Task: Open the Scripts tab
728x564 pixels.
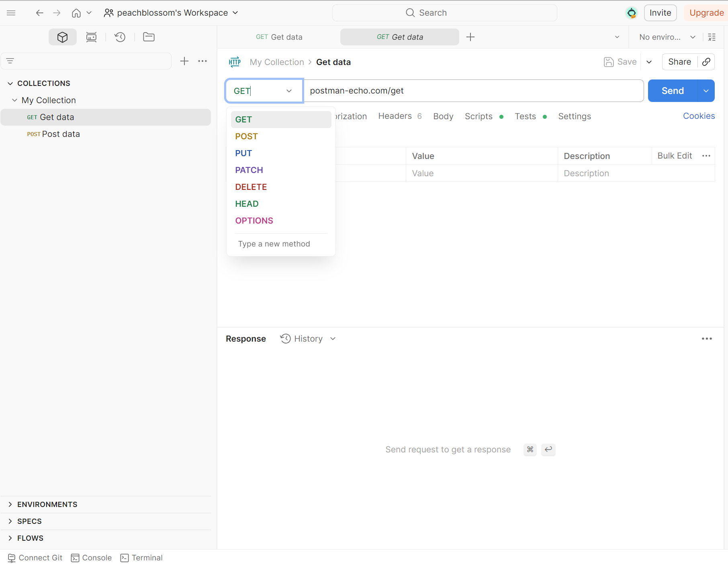Action: point(484,116)
